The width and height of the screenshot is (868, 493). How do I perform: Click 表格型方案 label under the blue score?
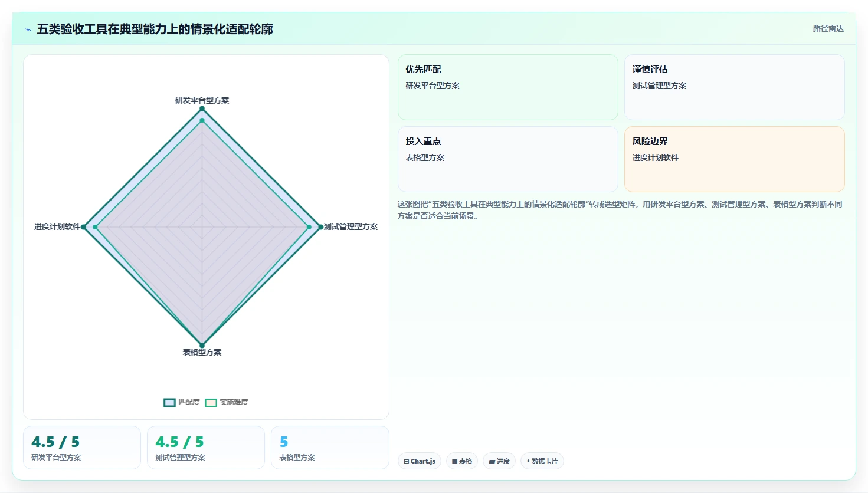point(297,458)
